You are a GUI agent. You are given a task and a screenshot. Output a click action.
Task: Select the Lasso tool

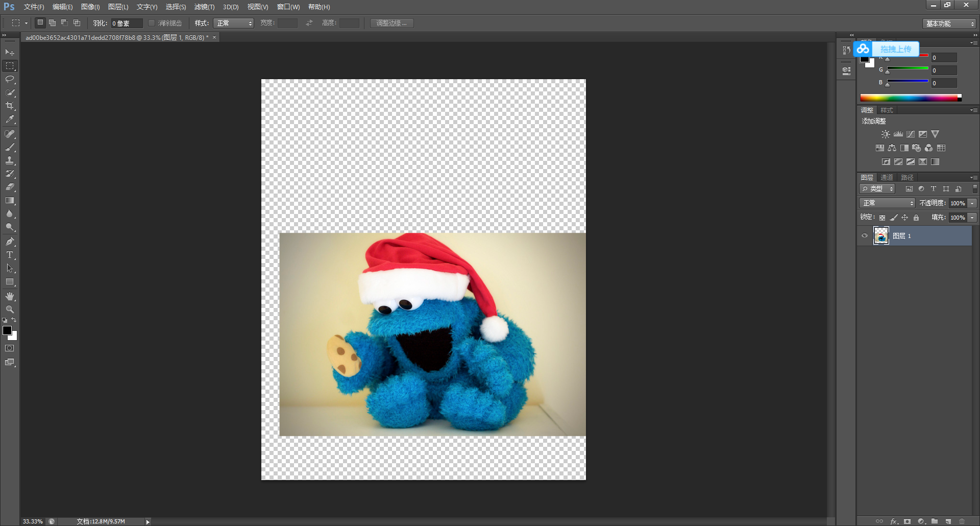tap(10, 79)
